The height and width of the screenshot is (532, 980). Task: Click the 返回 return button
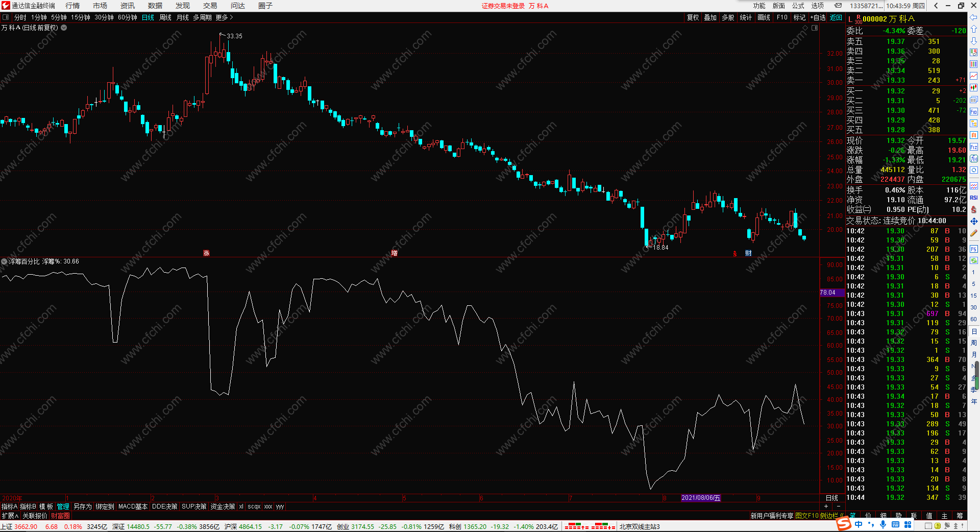(836, 17)
